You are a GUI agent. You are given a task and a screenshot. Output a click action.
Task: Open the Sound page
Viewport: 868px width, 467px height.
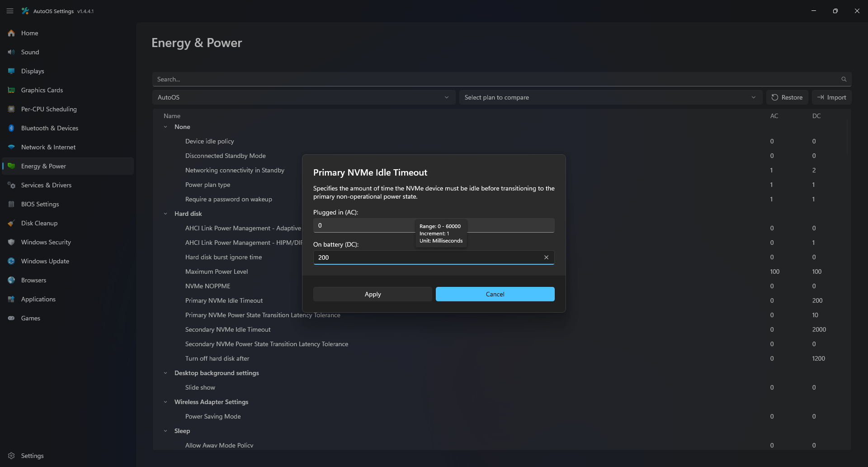tap(68, 52)
